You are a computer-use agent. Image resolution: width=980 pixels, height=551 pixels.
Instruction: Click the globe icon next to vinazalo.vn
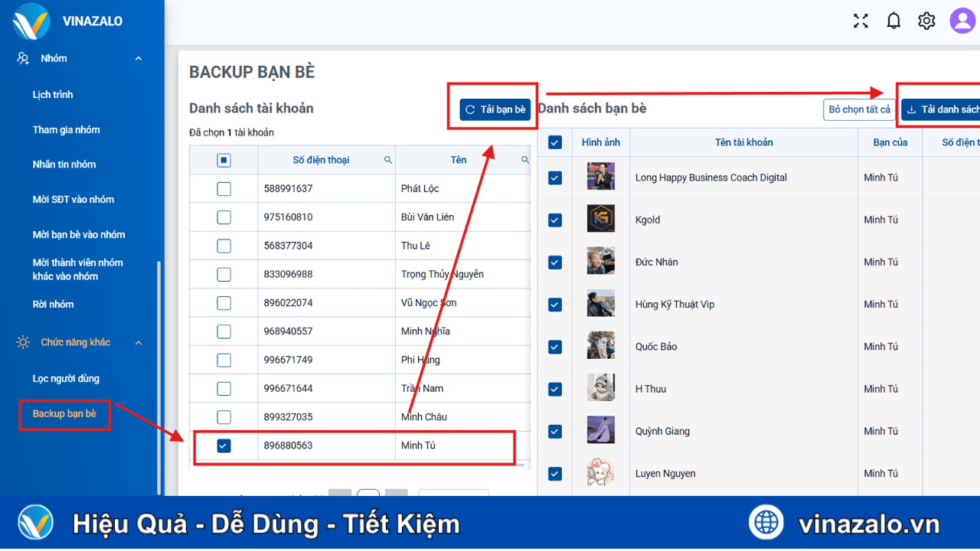(x=766, y=522)
